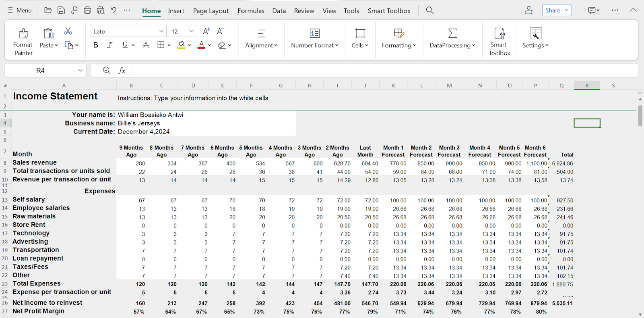Open the comments icon
Image resolution: width=644 pixels, height=318 pixels.
[x=592, y=10]
